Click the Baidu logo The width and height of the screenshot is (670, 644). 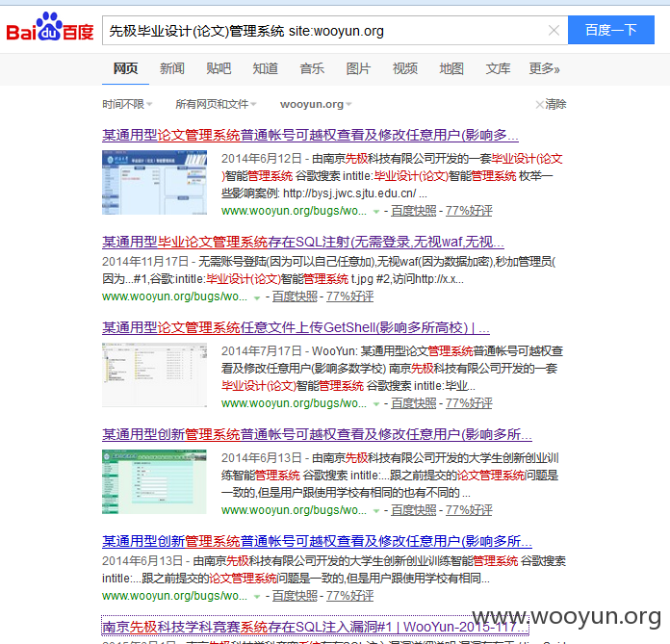50,27
